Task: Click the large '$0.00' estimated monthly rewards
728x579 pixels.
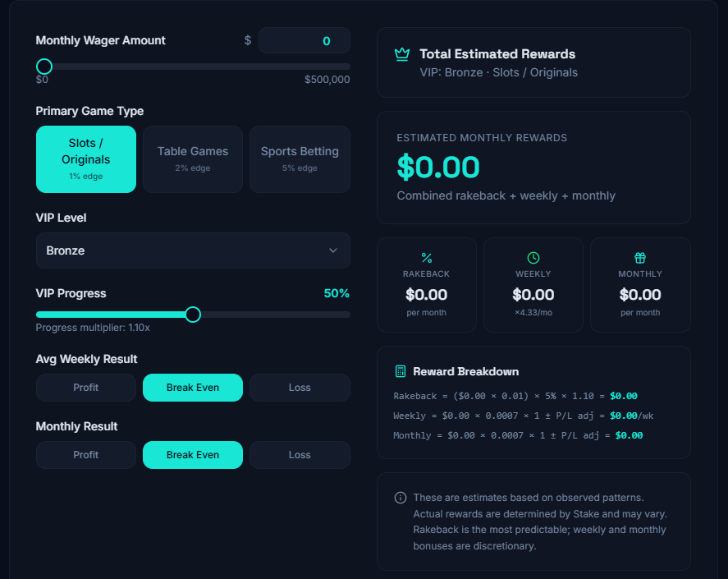Action: [x=437, y=167]
